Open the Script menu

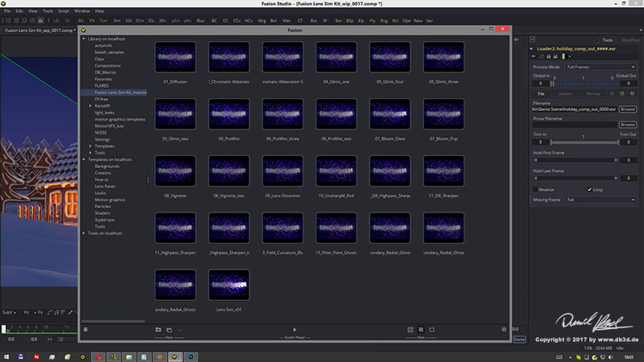pos(64,11)
